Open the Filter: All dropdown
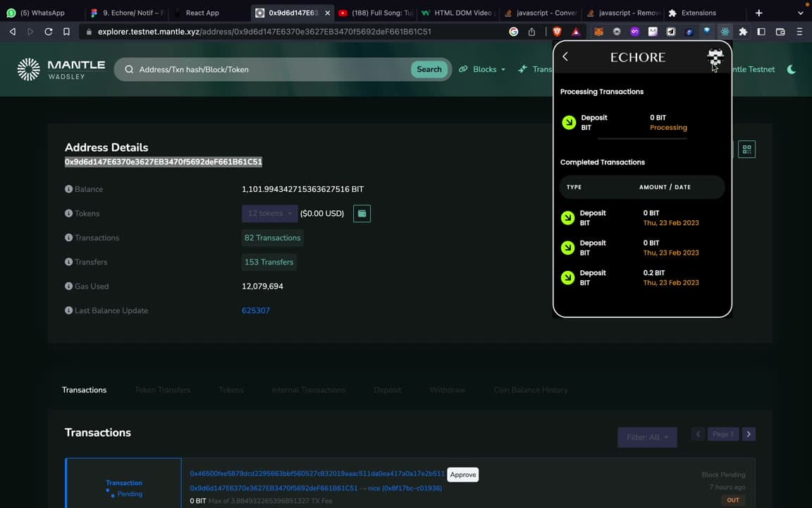 pyautogui.click(x=647, y=437)
